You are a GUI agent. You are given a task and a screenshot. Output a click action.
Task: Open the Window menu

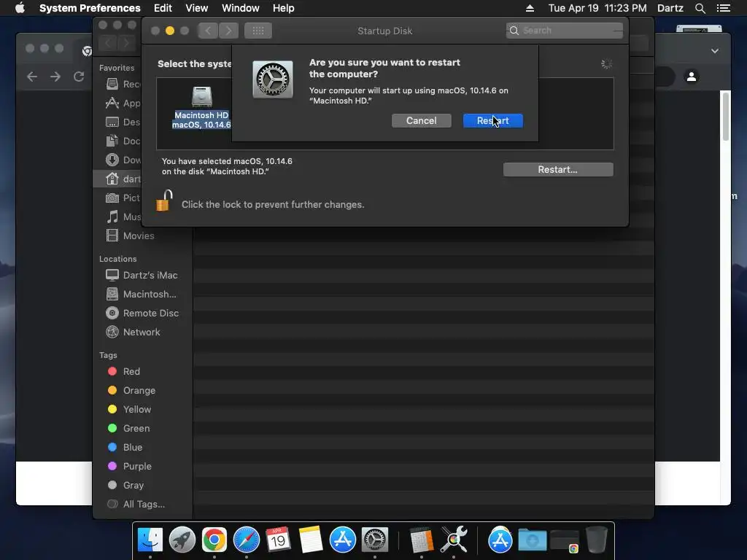pyautogui.click(x=240, y=8)
